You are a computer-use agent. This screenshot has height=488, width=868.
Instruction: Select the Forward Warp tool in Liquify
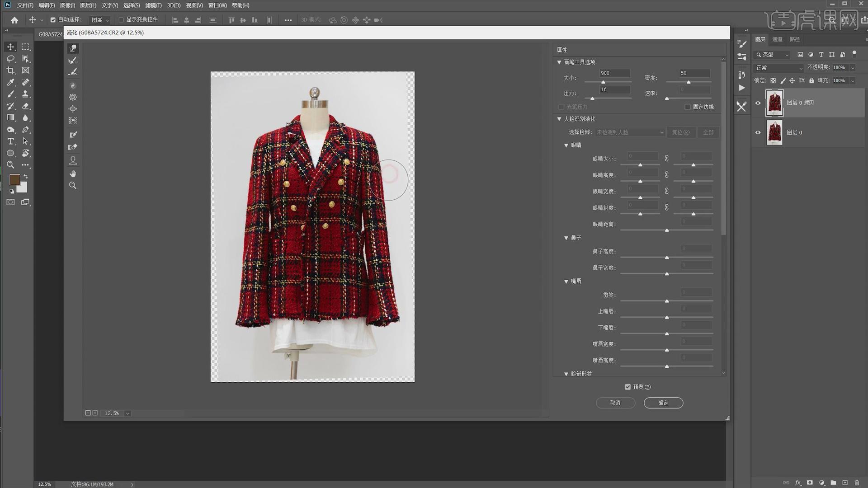click(73, 48)
